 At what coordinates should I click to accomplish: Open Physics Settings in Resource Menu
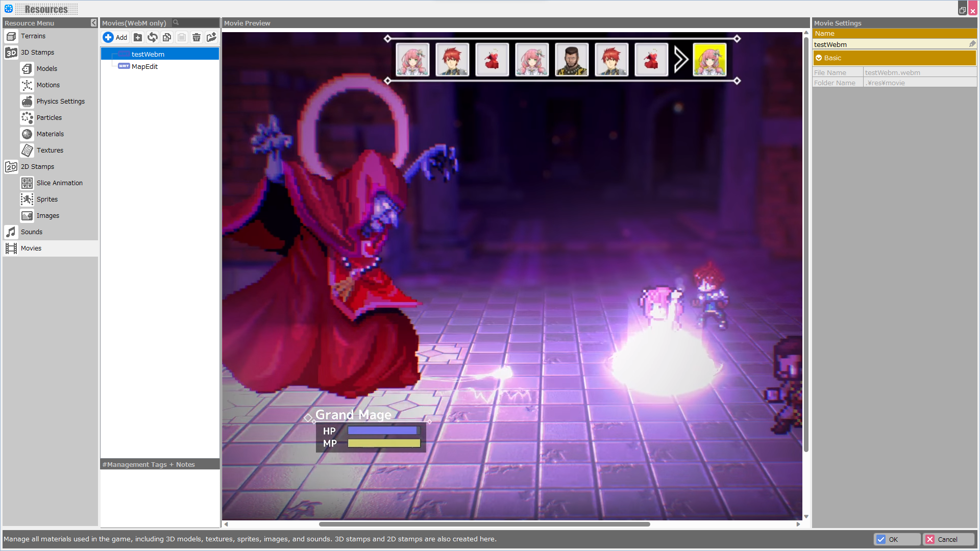pos(60,102)
